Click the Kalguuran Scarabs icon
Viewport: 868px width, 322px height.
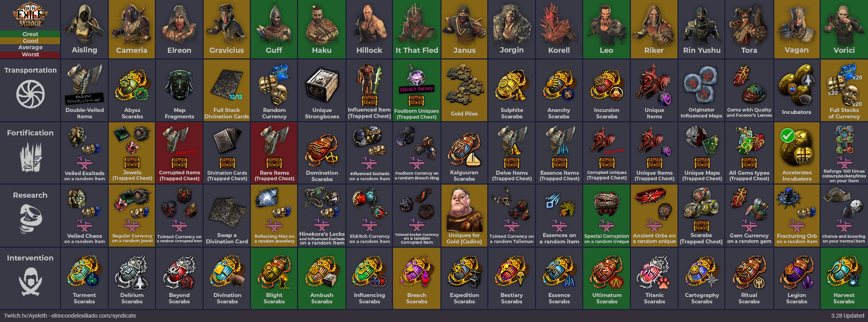point(464,150)
